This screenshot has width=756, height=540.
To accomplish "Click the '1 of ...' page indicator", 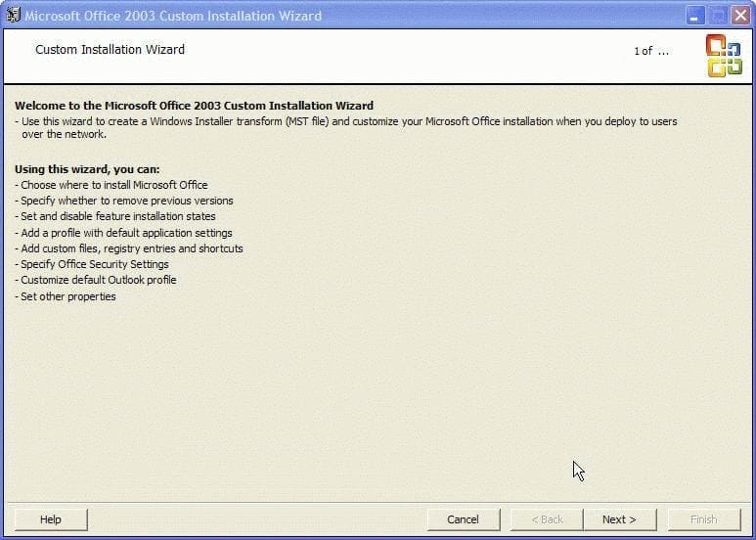I will 651,51.
